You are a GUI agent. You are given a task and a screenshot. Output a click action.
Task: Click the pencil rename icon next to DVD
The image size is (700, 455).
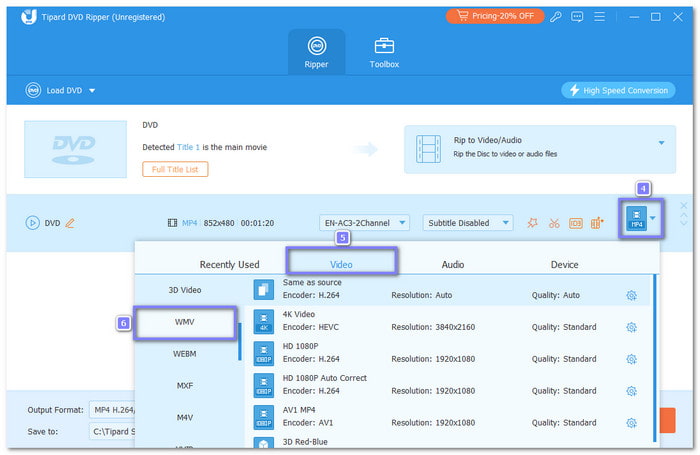70,223
